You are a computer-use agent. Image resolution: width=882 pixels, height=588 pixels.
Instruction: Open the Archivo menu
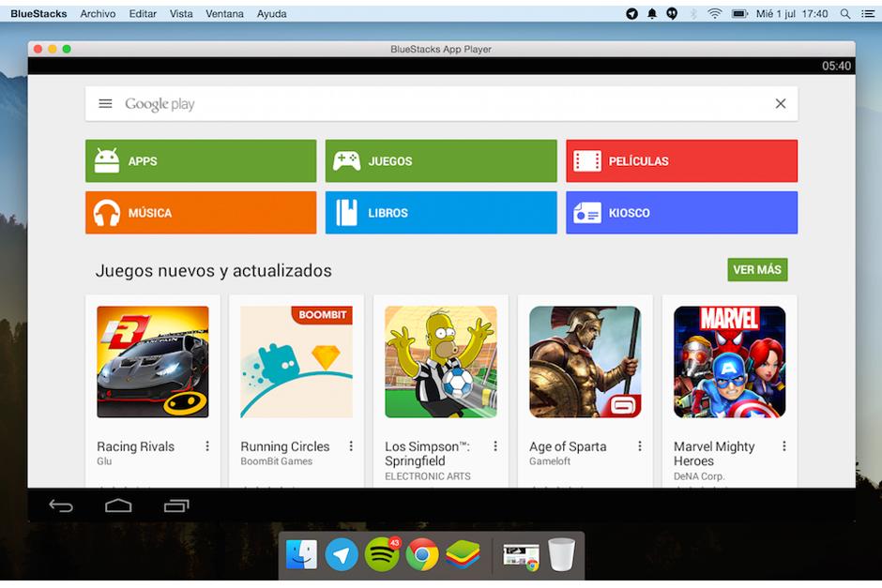pyautogui.click(x=98, y=13)
